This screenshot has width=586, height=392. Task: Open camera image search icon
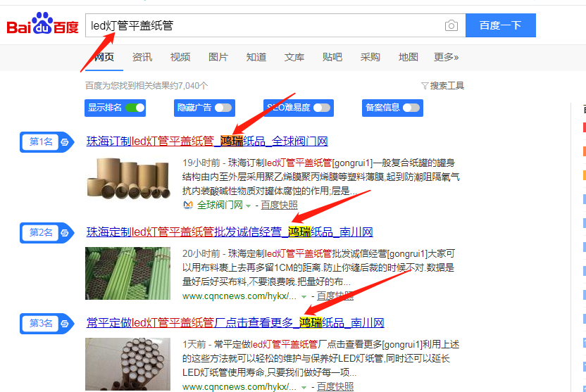[x=451, y=25]
